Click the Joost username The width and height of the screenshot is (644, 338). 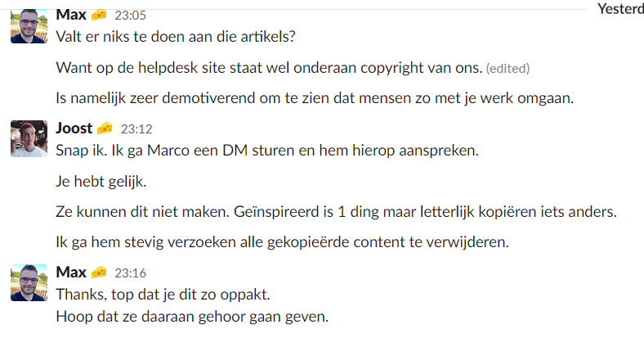[x=74, y=128]
